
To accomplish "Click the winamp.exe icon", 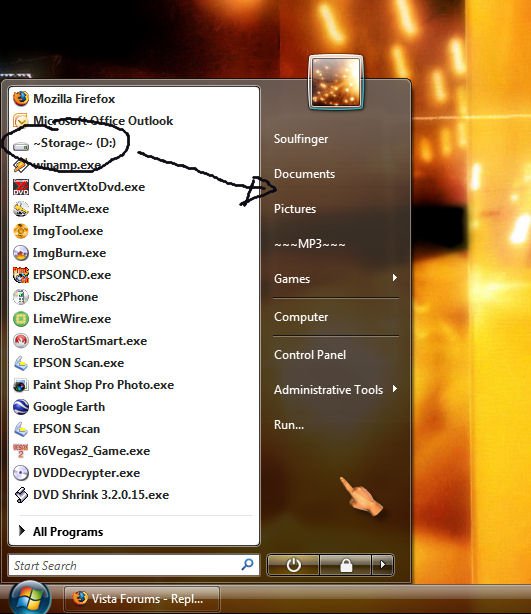I will coord(21,165).
